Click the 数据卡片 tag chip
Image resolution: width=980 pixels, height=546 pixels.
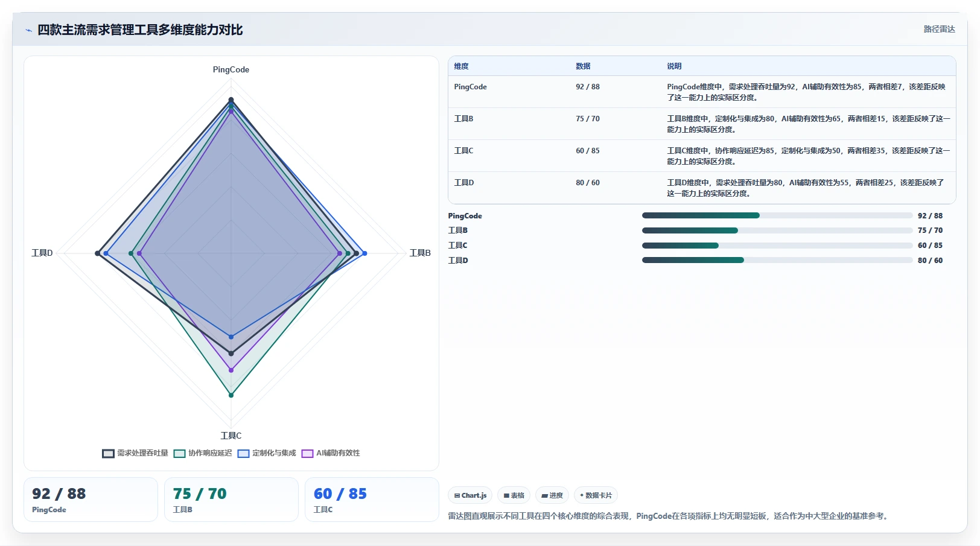[x=596, y=495]
